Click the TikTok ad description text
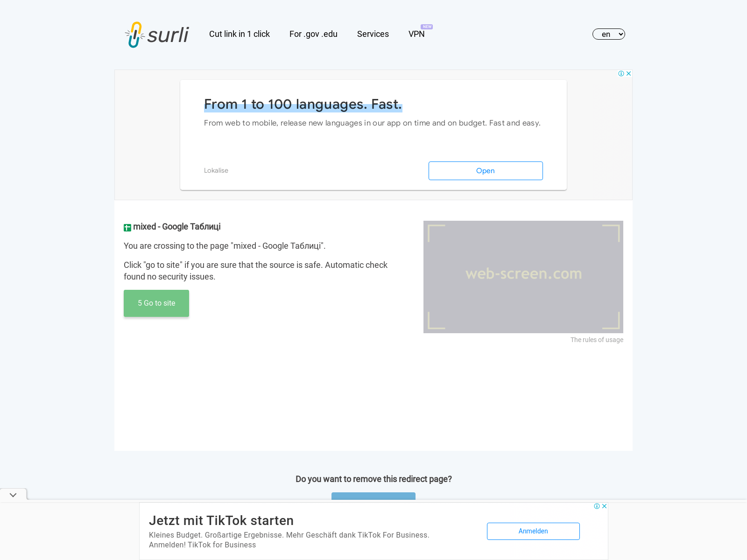Image resolution: width=747 pixels, height=560 pixels. pyautogui.click(x=289, y=540)
